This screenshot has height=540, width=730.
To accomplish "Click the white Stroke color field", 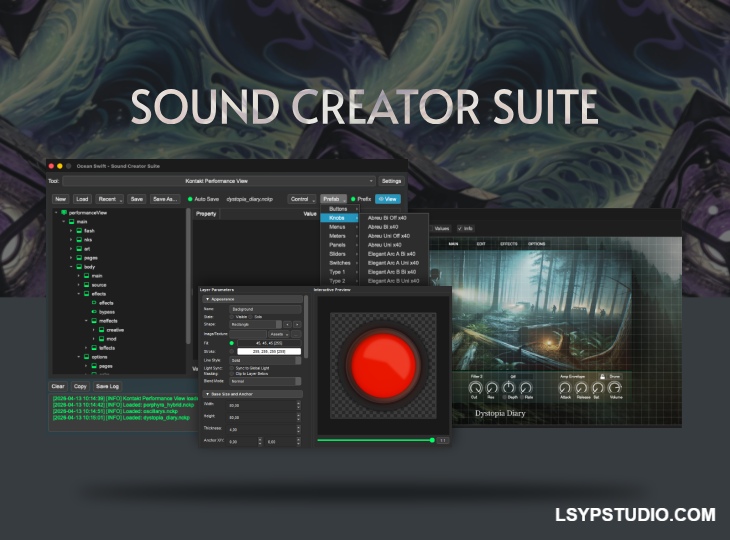I will tap(269, 351).
